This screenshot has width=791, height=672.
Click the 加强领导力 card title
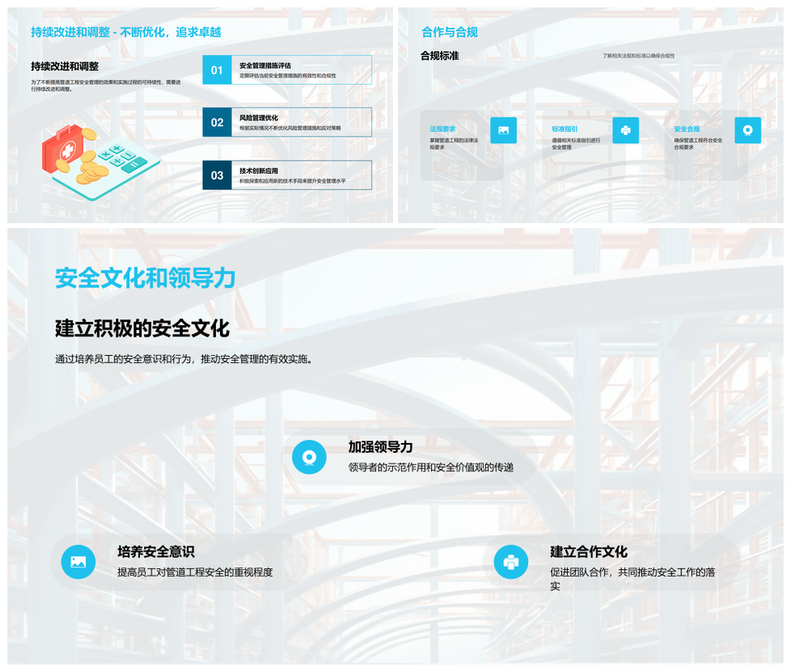point(380,446)
